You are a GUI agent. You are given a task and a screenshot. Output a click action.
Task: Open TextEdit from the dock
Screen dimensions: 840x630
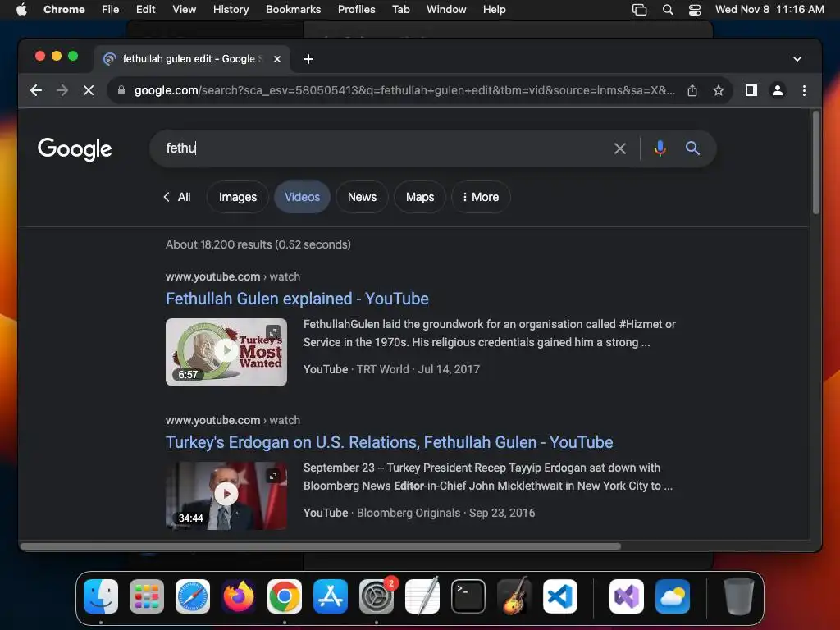tap(422, 596)
